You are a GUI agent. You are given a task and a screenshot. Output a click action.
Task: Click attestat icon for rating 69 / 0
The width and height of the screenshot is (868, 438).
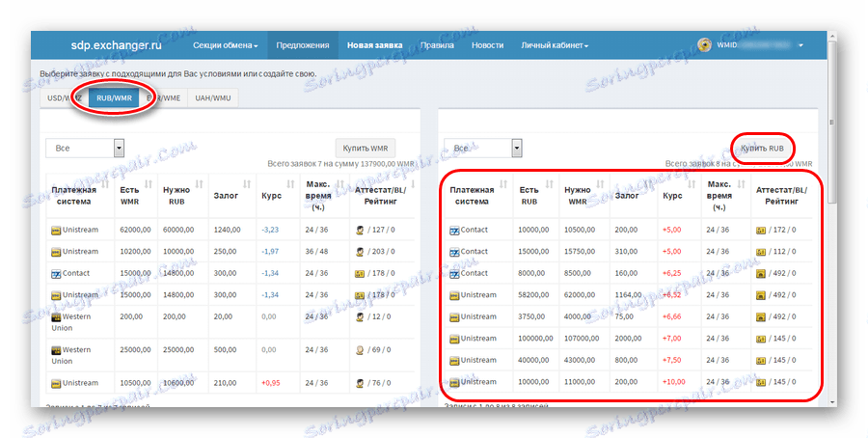click(360, 350)
